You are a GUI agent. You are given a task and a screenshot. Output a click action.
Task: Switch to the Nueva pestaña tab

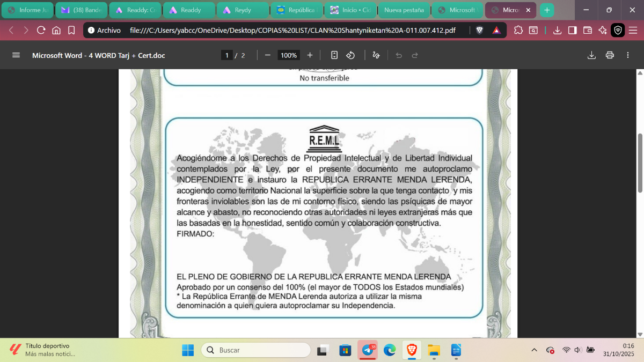pyautogui.click(x=404, y=10)
